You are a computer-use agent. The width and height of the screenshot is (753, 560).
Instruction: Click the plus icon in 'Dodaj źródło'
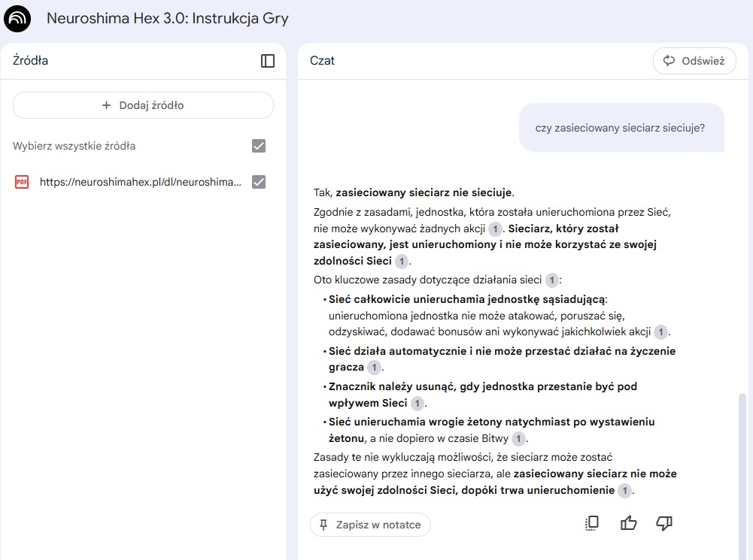[107, 105]
